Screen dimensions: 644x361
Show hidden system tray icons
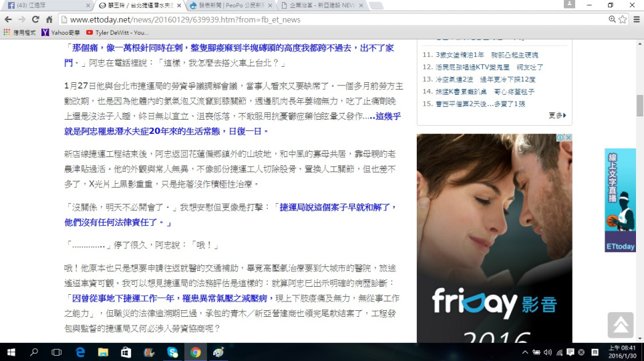point(525,352)
